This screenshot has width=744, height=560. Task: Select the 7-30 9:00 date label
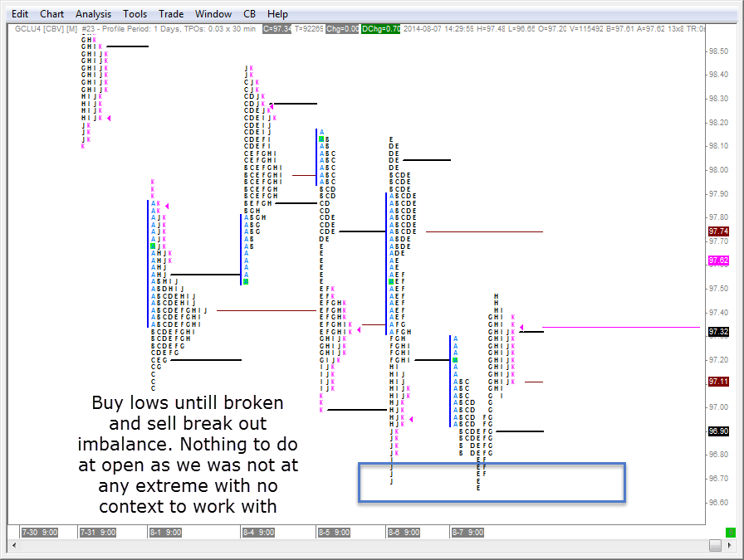pos(39,532)
